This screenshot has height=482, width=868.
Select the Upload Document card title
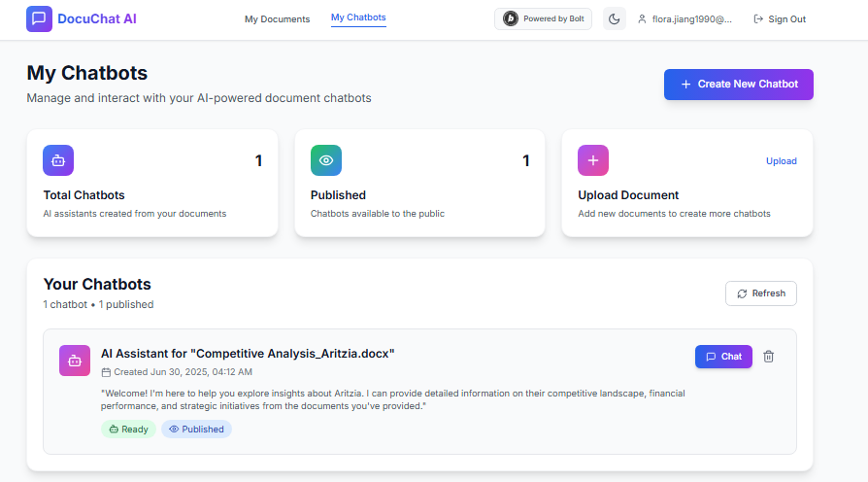pyautogui.click(x=628, y=195)
